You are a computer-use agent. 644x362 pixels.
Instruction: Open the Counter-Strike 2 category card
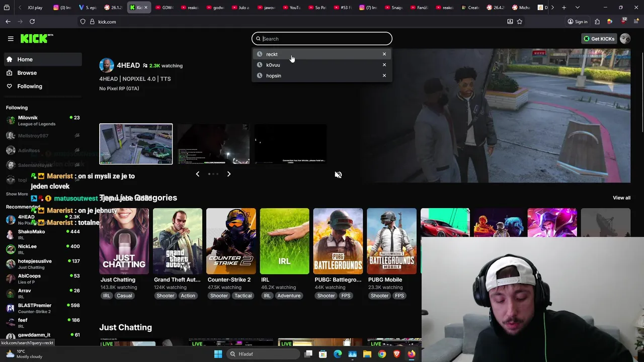231,241
